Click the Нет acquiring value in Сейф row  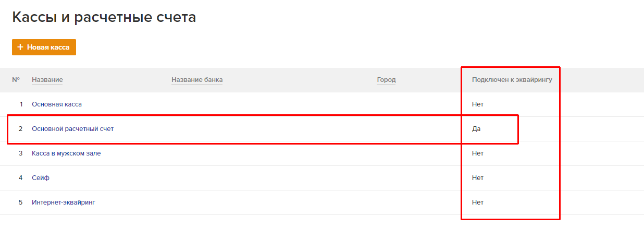coord(478,178)
